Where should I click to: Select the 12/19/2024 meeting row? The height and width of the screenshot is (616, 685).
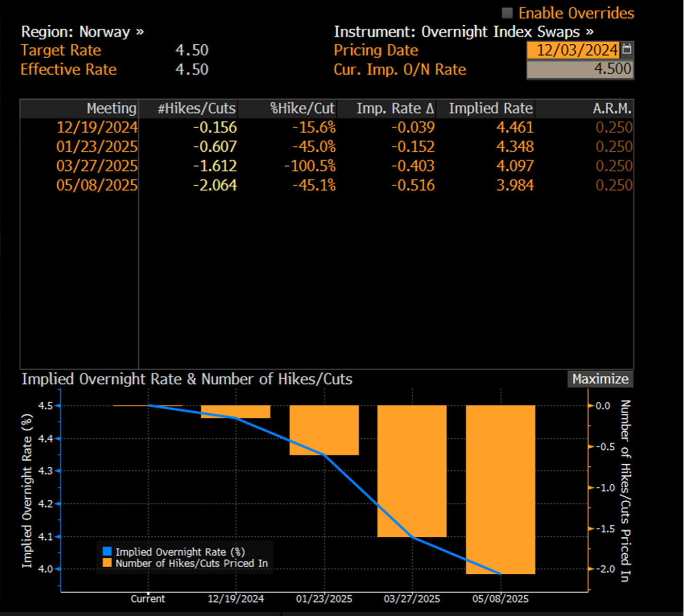[x=327, y=128]
